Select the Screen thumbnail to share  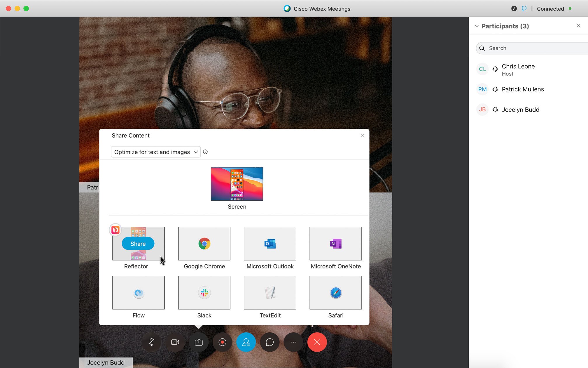tap(237, 184)
